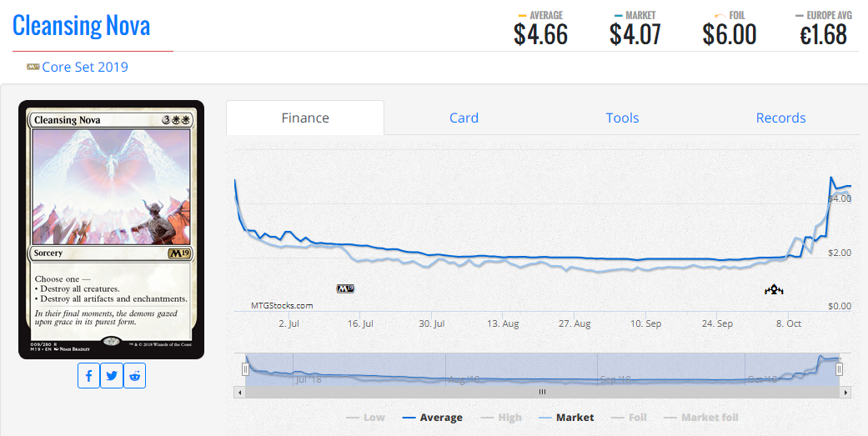Click the Cleansing Nova card image
The width and height of the screenshot is (868, 436).
(111, 229)
